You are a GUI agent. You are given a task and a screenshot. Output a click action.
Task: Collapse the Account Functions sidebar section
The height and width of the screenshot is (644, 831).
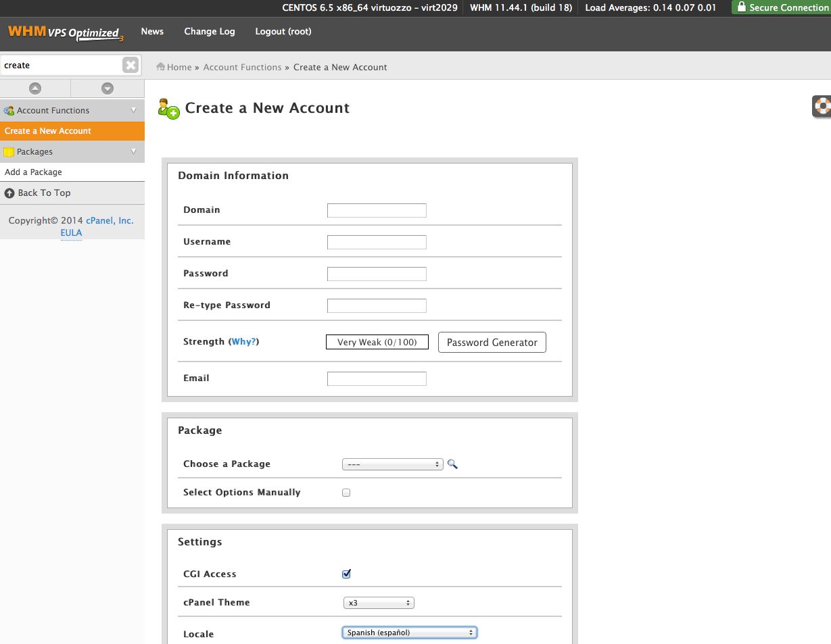click(x=133, y=110)
